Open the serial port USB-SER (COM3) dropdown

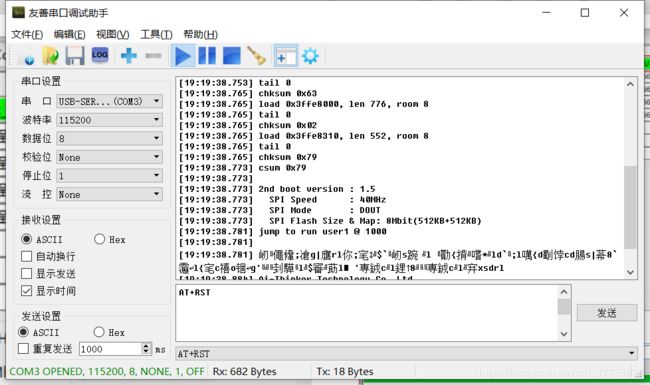109,101
